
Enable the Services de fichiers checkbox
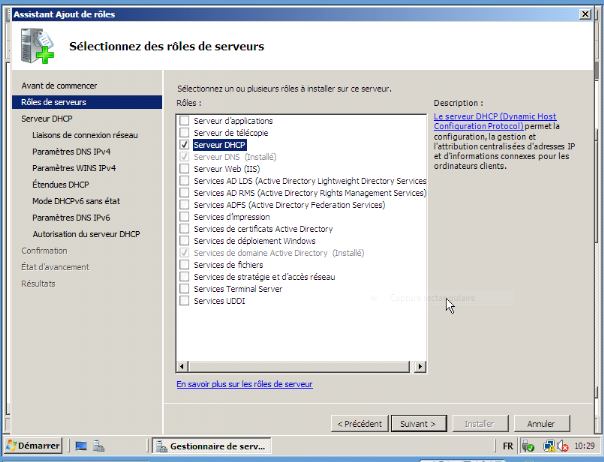tap(183, 265)
